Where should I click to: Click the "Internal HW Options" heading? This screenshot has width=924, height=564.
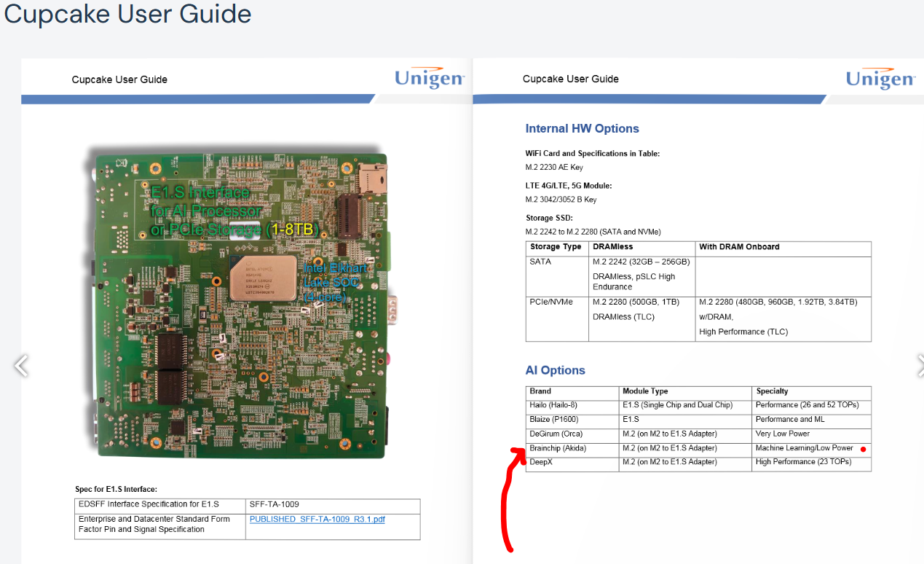[583, 129]
